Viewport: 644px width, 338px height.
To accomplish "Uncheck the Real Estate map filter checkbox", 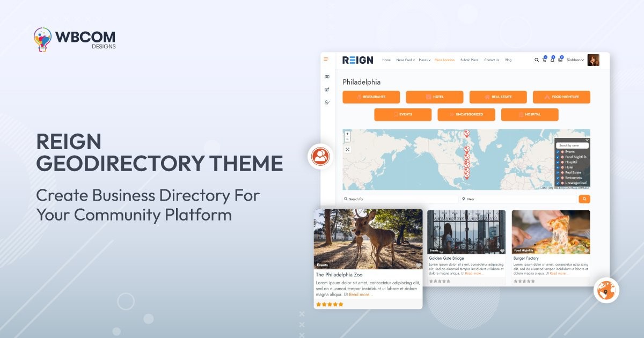I will pos(558,173).
